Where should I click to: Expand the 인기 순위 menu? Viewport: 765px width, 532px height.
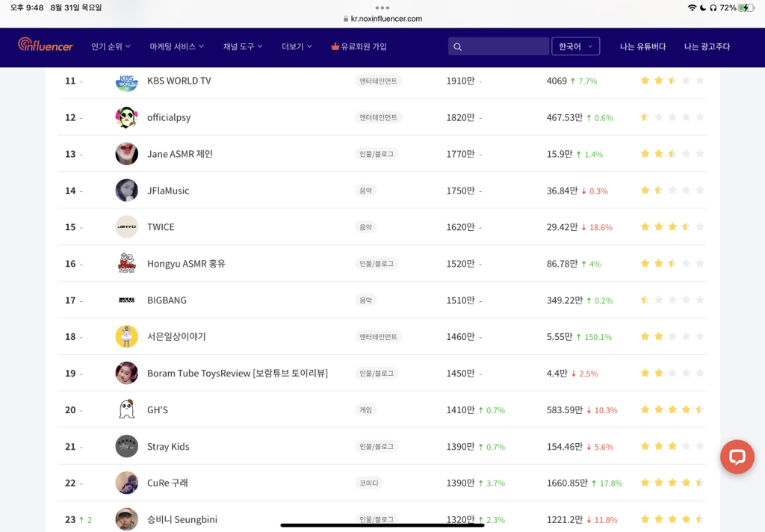[x=111, y=46]
